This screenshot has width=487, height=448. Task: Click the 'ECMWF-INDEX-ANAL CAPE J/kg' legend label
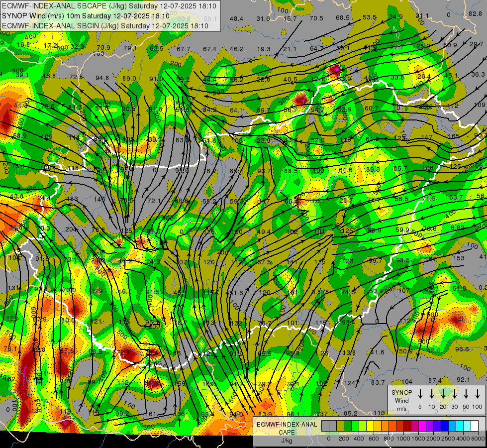tap(287, 433)
